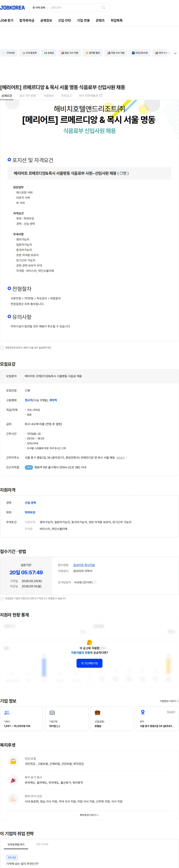Switch to the 접수기간·방법 tab

(28, 96)
